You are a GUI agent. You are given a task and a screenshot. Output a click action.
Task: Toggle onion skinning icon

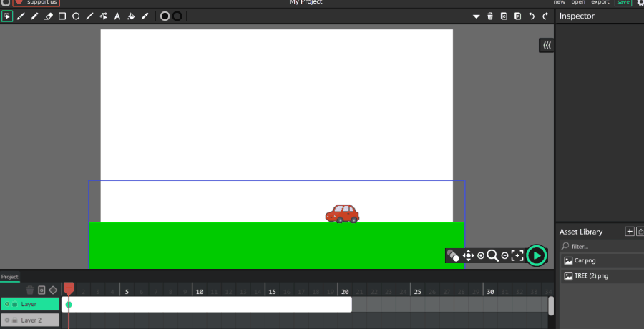point(453,256)
